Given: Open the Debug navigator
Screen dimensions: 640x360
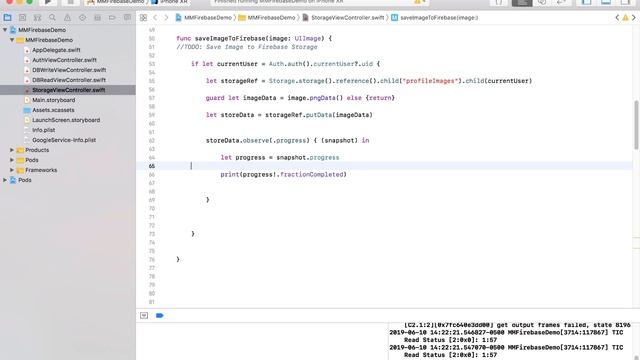Looking at the screenshot, I should click(97, 18).
